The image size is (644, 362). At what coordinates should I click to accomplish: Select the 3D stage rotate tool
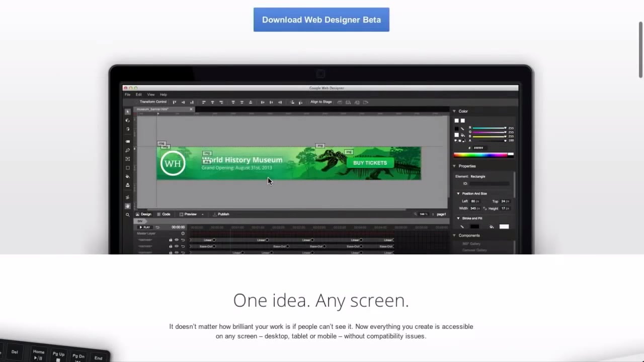pyautogui.click(x=128, y=129)
